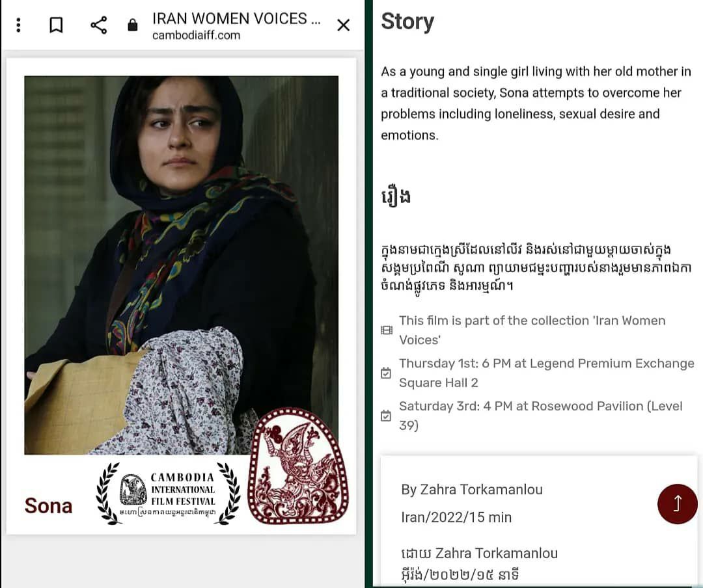
Task: View site security via lock icon
Action: pos(132,25)
